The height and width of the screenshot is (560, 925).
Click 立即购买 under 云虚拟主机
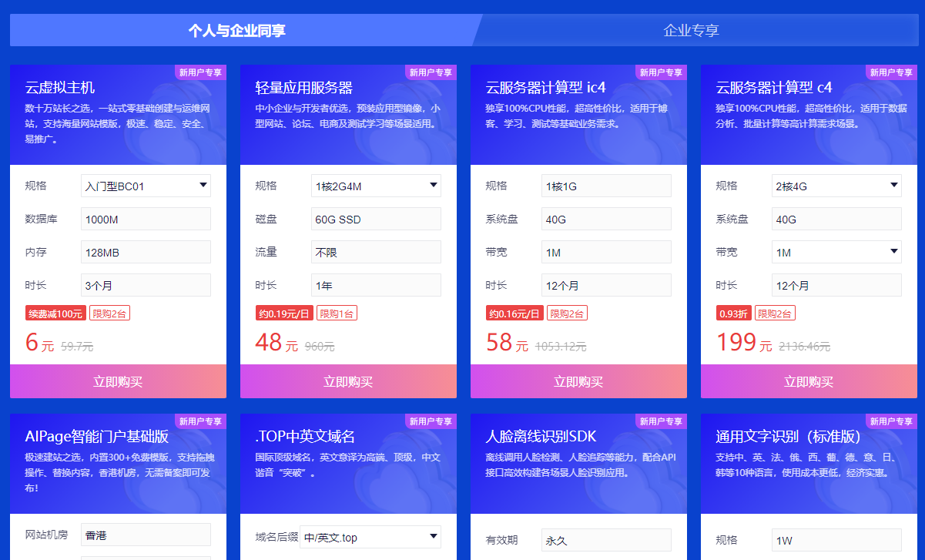(118, 382)
